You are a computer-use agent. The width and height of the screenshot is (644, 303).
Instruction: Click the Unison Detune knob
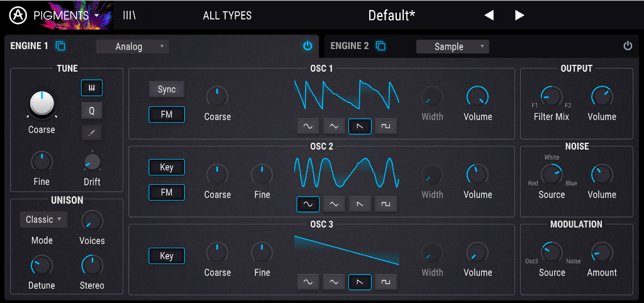[42, 265]
